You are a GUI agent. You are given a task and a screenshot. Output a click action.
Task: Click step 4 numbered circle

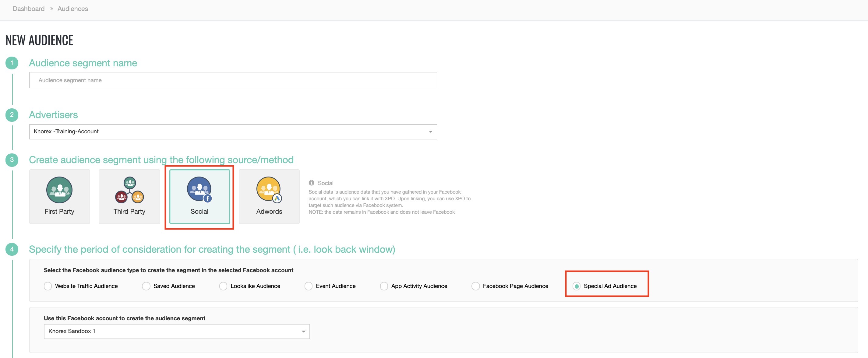click(x=12, y=249)
